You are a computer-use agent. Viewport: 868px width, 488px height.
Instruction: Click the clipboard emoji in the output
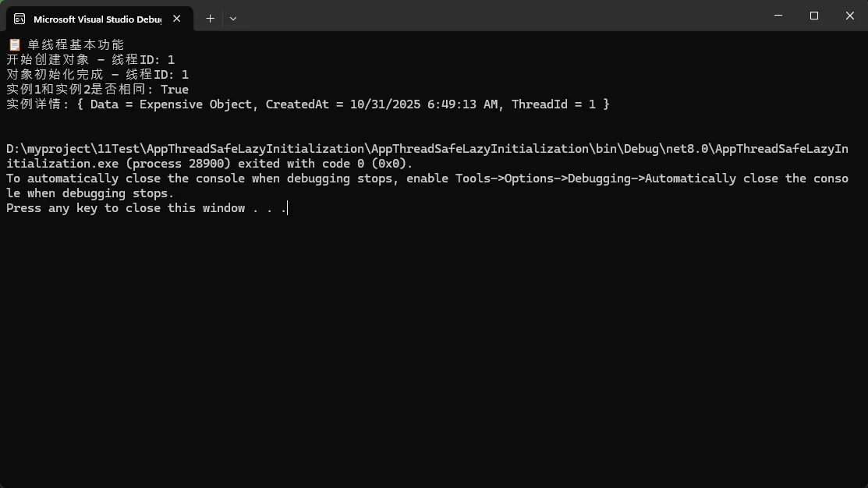14,45
